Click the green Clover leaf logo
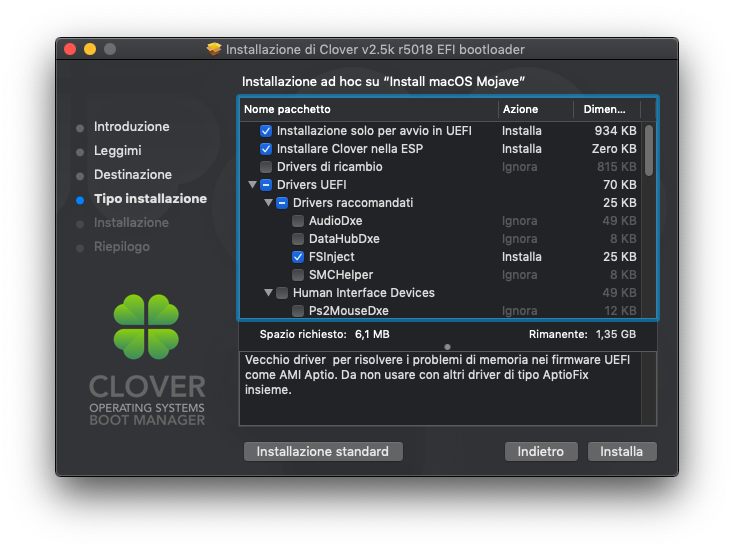 point(147,327)
